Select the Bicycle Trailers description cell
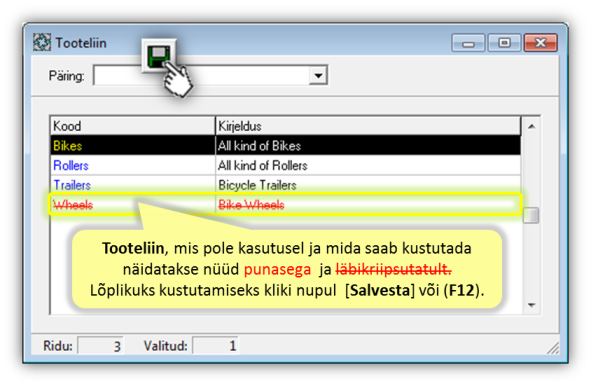Image resolution: width=591 pixels, height=386 pixels. 368,185
